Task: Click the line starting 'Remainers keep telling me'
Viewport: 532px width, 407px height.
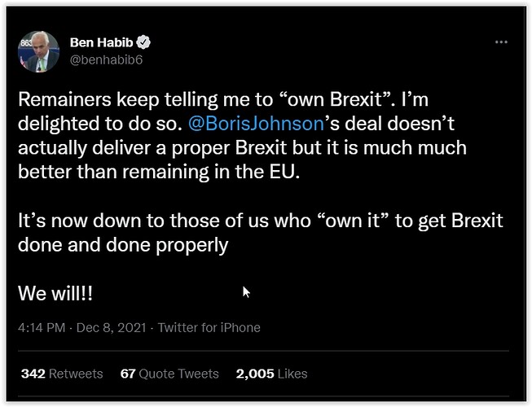Action: click(223, 99)
